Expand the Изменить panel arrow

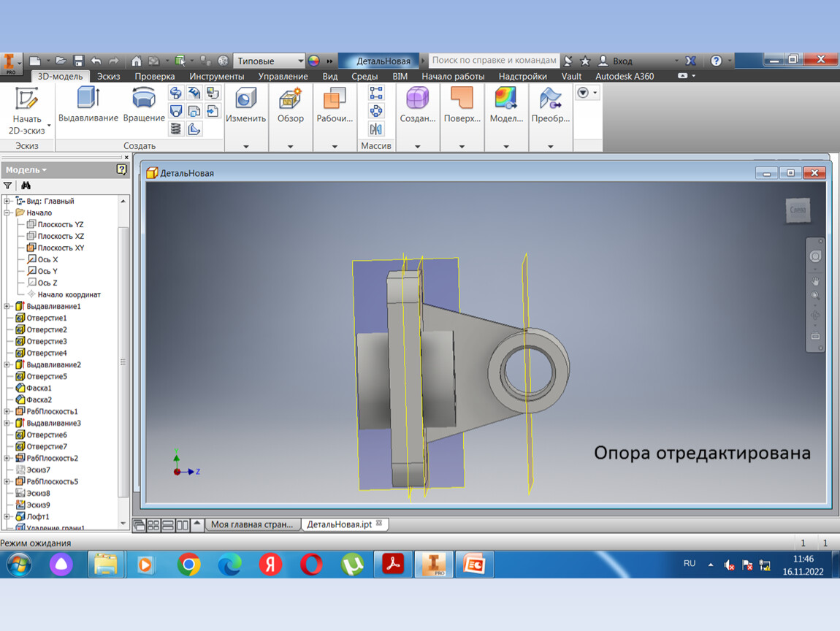pos(246,146)
